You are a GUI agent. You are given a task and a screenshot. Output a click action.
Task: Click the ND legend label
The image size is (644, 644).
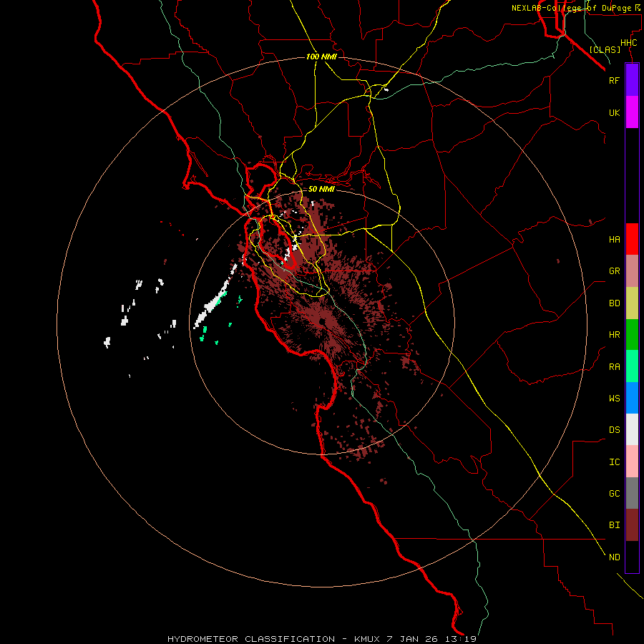(x=614, y=557)
